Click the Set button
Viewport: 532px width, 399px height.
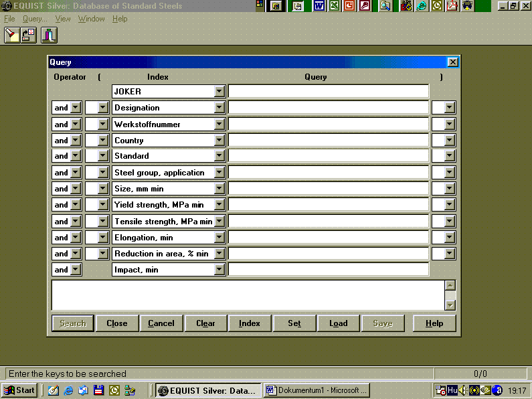294,323
